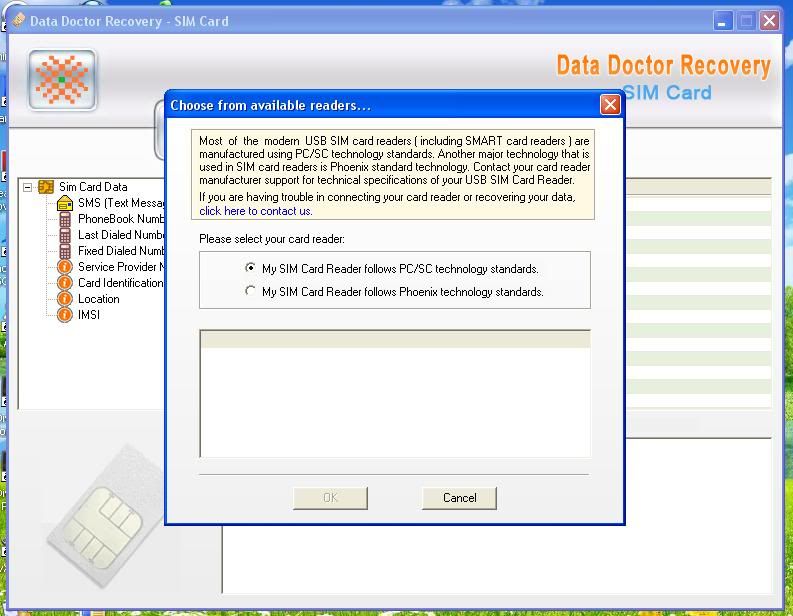Screen dimensions: 793x616
Task: Close the Data Doctor Recovery main window
Action: click(x=769, y=21)
